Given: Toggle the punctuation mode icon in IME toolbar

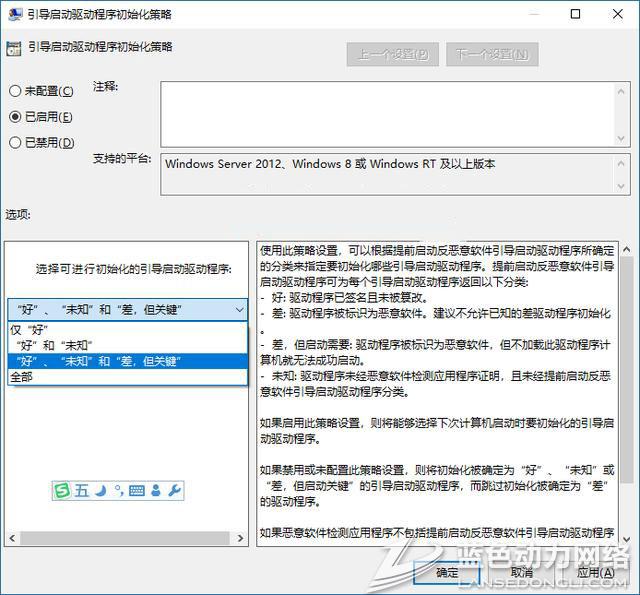Looking at the screenshot, I should [x=118, y=490].
